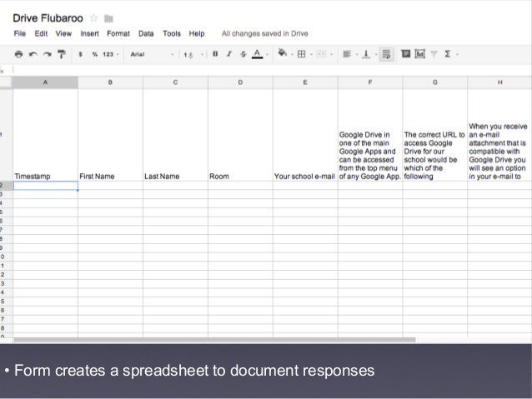This screenshot has width=532, height=399.
Task: Select column E header
Action: point(305,82)
